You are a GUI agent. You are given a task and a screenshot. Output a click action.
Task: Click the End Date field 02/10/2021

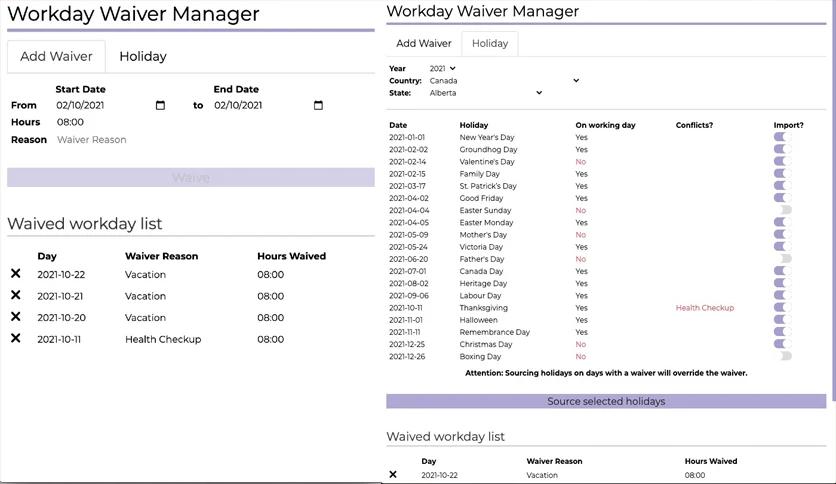(269, 106)
